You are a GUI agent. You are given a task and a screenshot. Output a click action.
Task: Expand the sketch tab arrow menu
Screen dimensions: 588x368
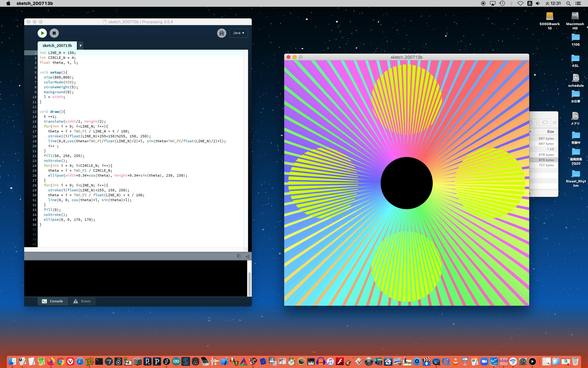tap(81, 45)
